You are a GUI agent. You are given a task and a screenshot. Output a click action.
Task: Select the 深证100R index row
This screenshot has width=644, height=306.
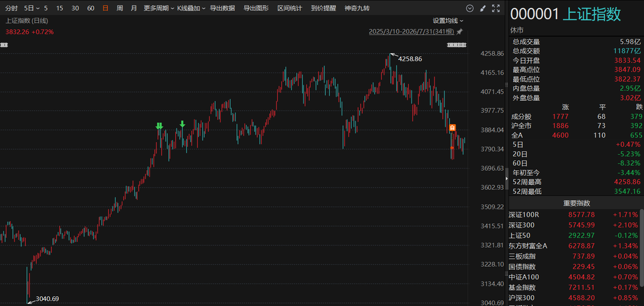[x=574, y=215]
